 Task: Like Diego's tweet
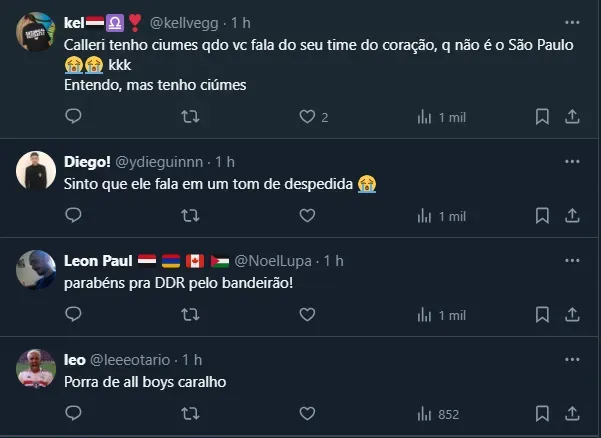(x=308, y=215)
